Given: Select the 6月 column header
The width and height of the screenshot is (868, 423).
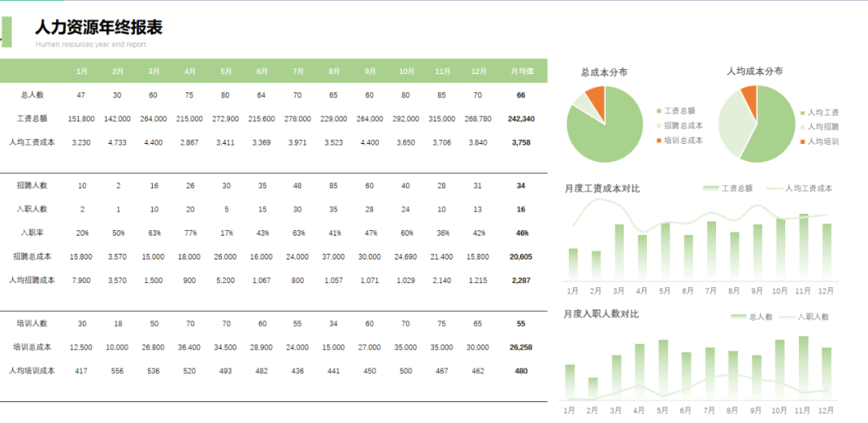Looking at the screenshot, I should point(262,72).
